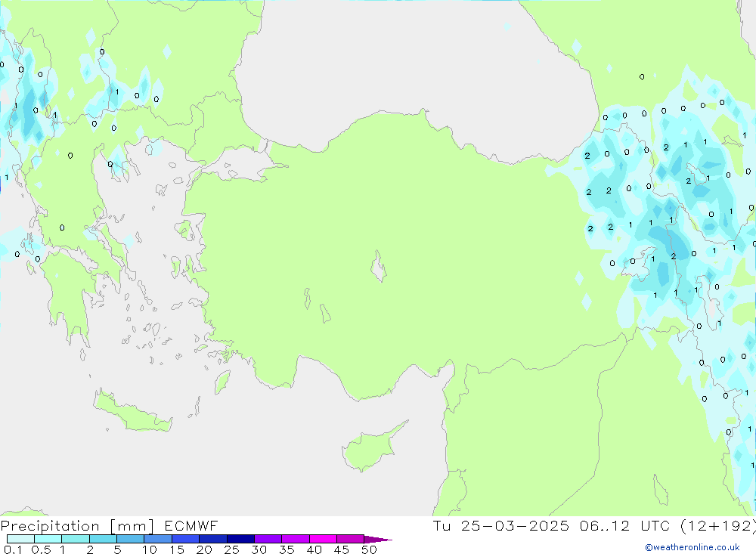The height and width of the screenshot is (554, 756).
Task: Click the 2–5 mm legend color swatch
Action: coord(103,539)
